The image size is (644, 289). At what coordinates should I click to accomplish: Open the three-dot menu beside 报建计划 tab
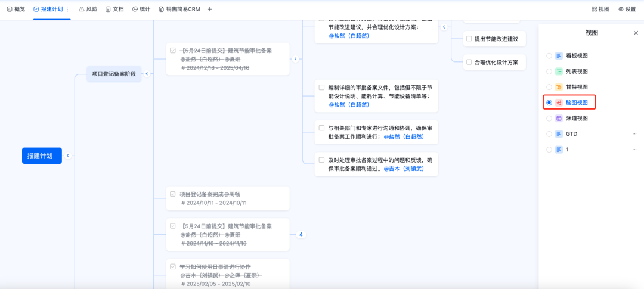[67, 10]
